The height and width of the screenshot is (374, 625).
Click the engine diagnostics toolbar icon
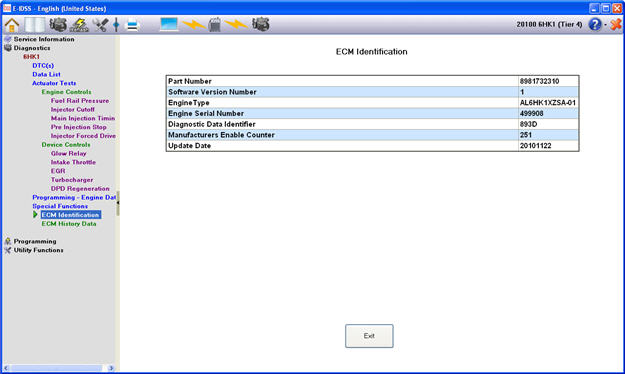click(58, 25)
